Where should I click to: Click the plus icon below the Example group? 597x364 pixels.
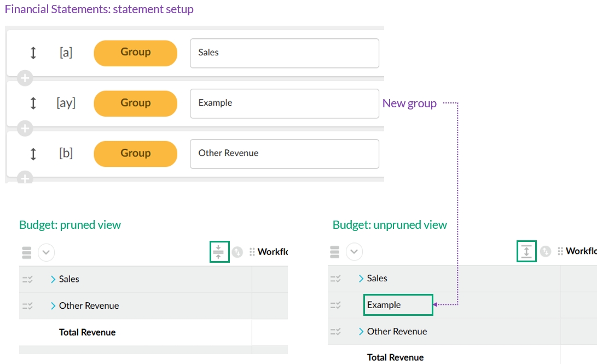point(25,129)
